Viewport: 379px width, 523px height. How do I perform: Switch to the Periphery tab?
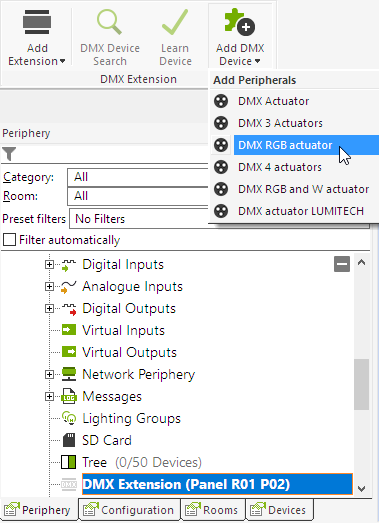(x=39, y=509)
